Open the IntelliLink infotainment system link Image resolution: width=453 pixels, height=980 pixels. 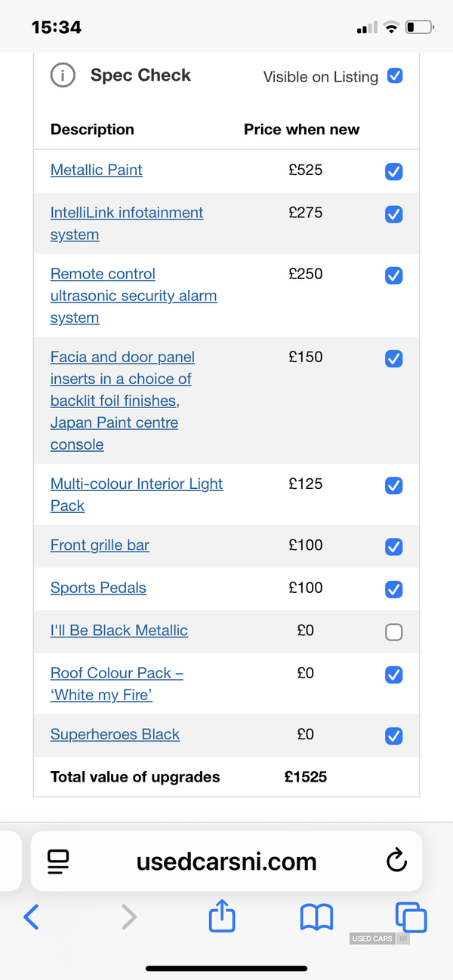[x=127, y=223]
